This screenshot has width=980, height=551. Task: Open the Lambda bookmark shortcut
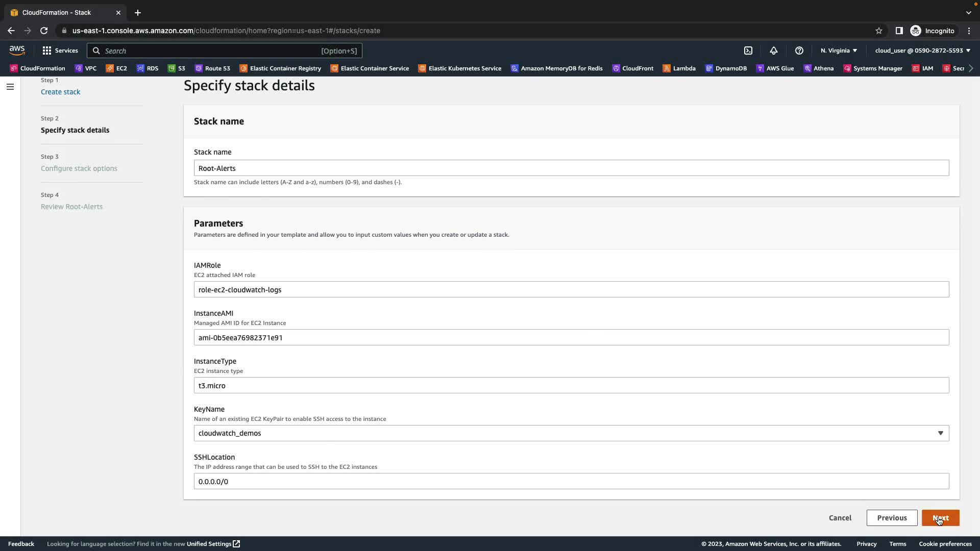tap(679, 68)
